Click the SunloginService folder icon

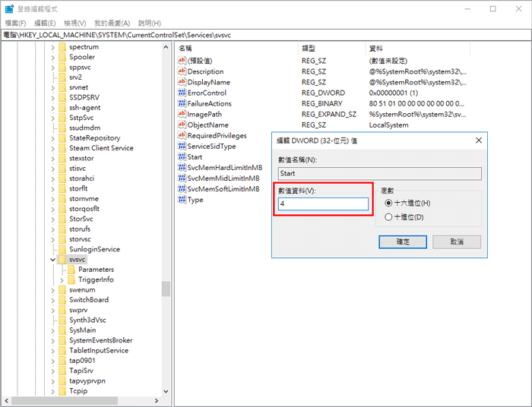tap(62, 249)
